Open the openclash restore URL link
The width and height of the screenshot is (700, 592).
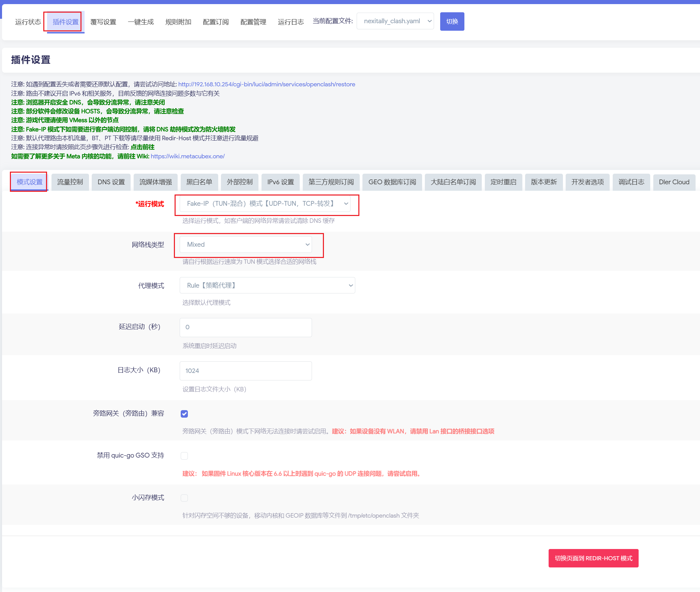point(266,84)
